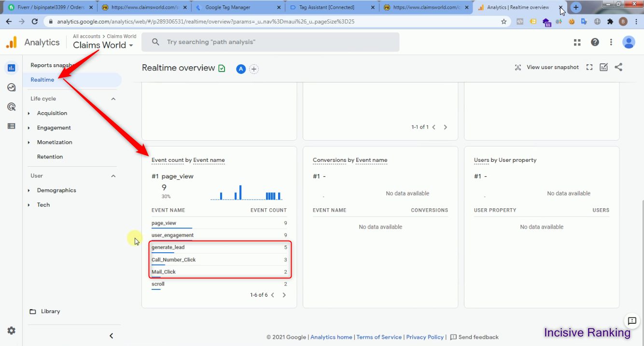Open the Reports icon in left rail
The width and height of the screenshot is (644, 346).
(x=12, y=68)
